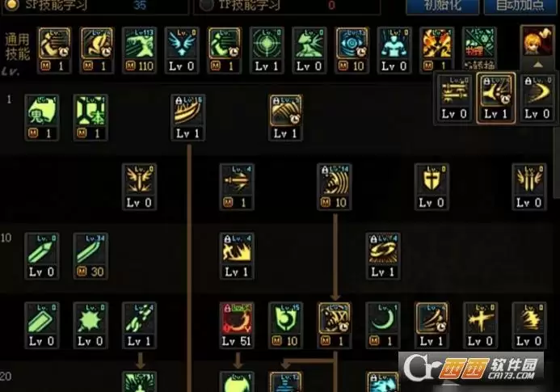Select the blue wings general skill icon

(x=182, y=50)
